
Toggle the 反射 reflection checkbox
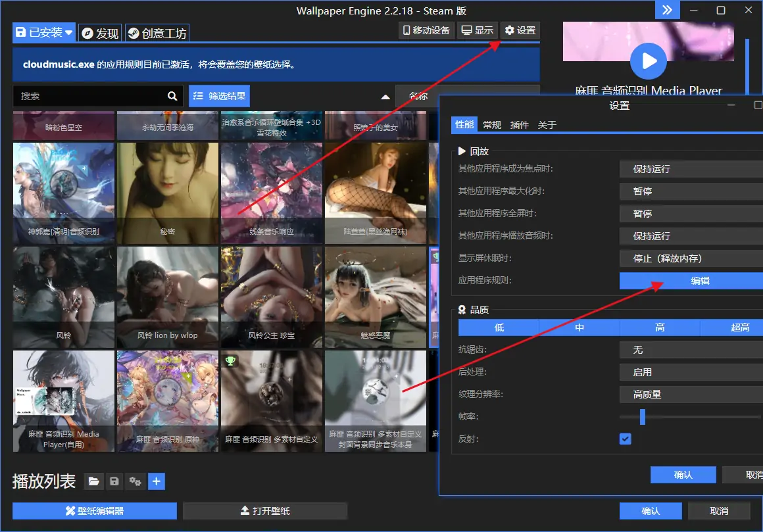625,439
